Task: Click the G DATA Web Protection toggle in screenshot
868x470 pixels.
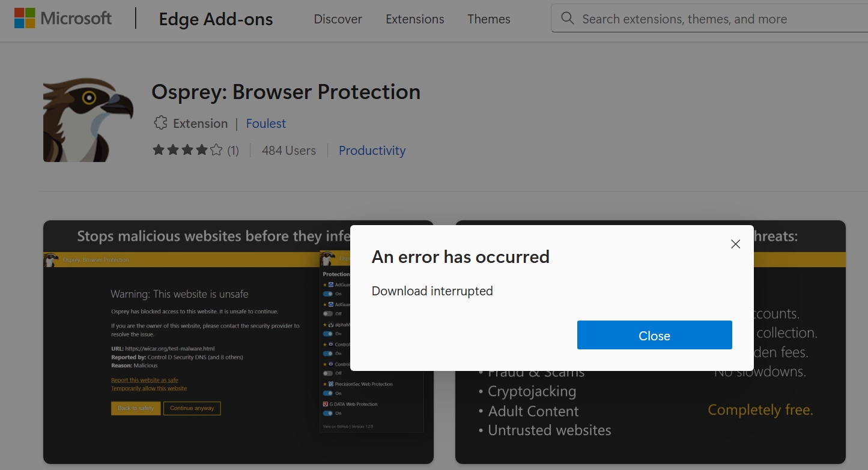Action: (328, 413)
